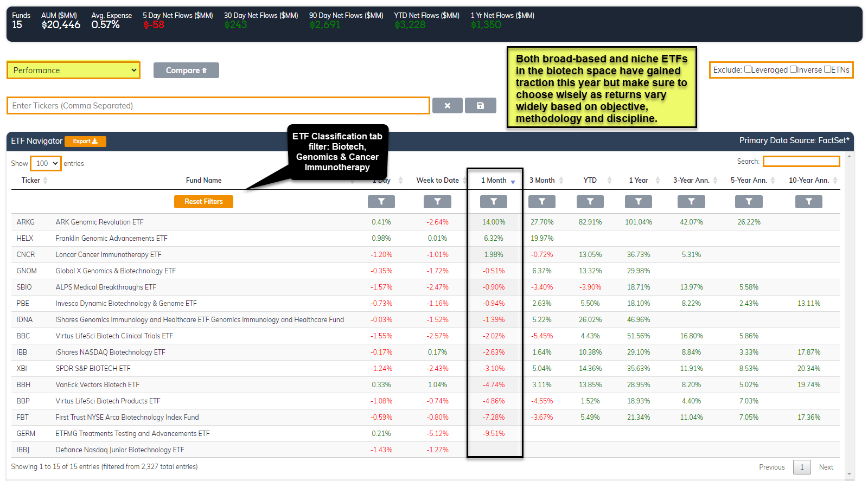Click the BBH ticker cell
Viewport: 868px width, 481px height.
23,385
